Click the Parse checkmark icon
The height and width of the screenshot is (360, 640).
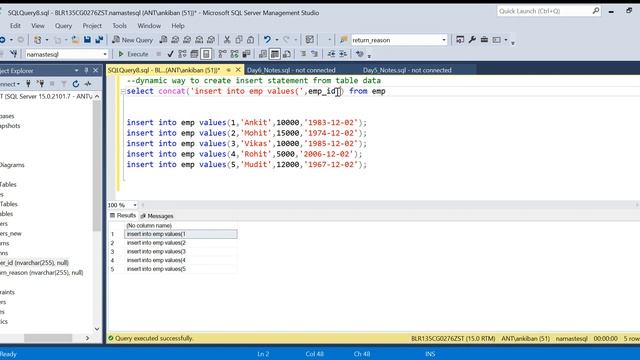170,54
